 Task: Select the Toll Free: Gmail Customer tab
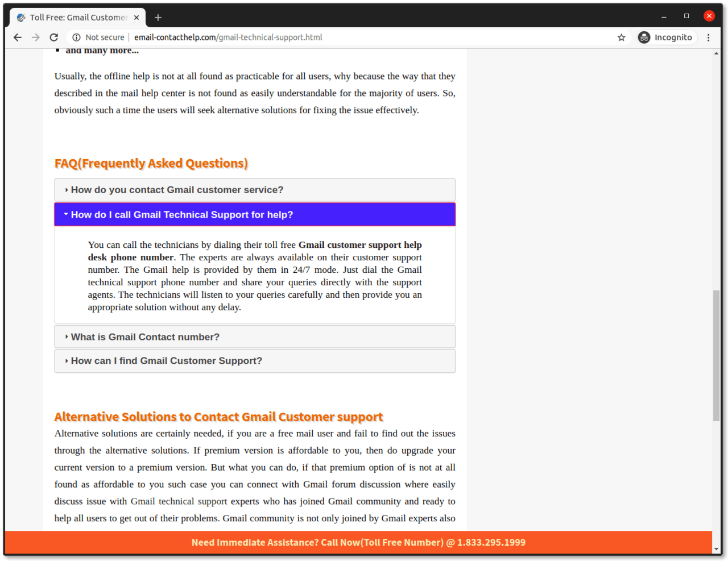point(78,18)
